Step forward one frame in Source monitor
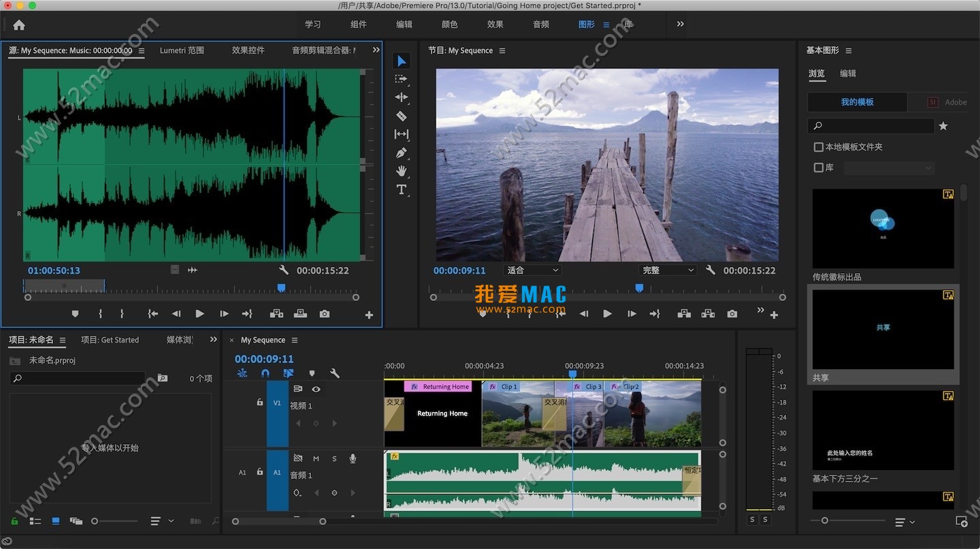Viewport: 980px width, 549px height. pyautogui.click(x=224, y=314)
